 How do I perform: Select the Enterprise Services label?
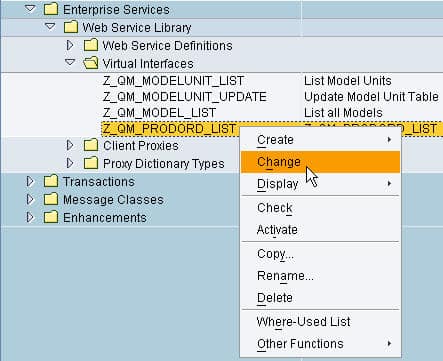pyautogui.click(x=116, y=9)
